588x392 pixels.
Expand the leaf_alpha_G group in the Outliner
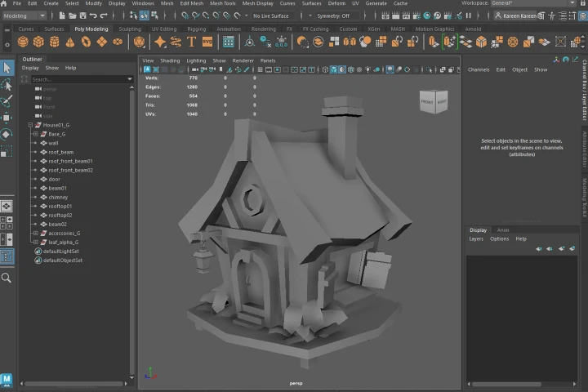coord(36,242)
